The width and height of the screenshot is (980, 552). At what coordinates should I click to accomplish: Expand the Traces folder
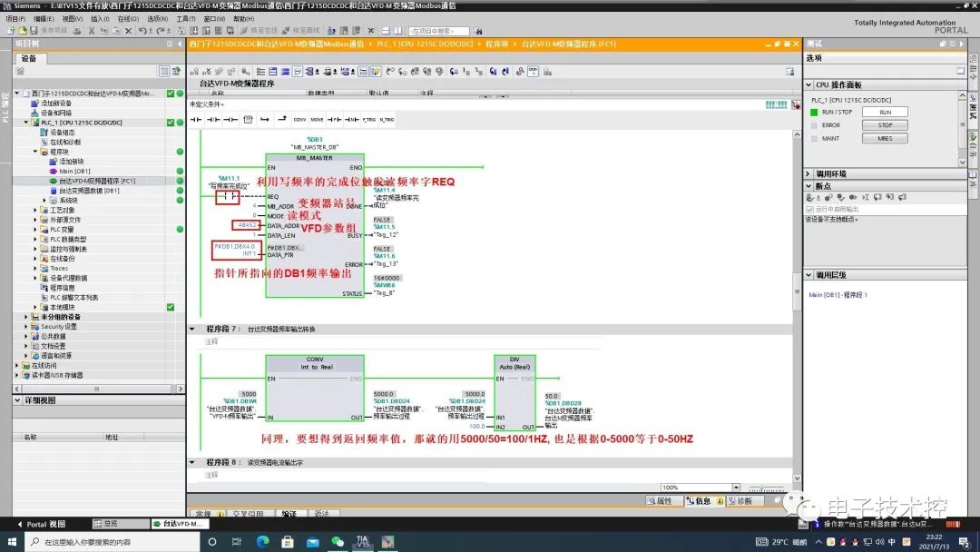(x=35, y=268)
